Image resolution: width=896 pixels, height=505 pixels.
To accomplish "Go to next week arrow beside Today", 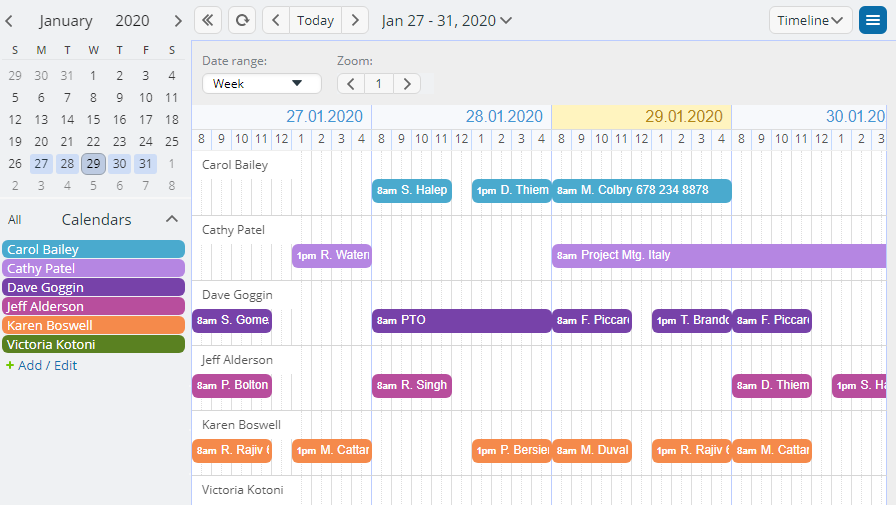I will 355,21.
